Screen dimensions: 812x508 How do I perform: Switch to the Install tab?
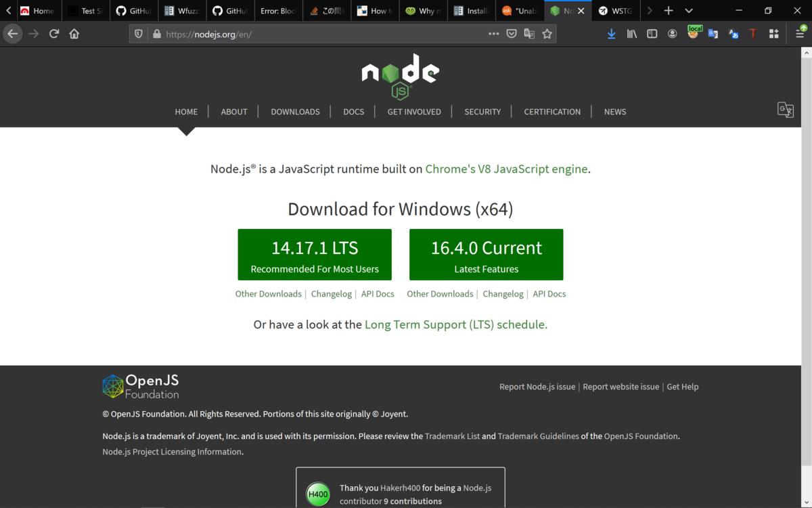point(471,11)
